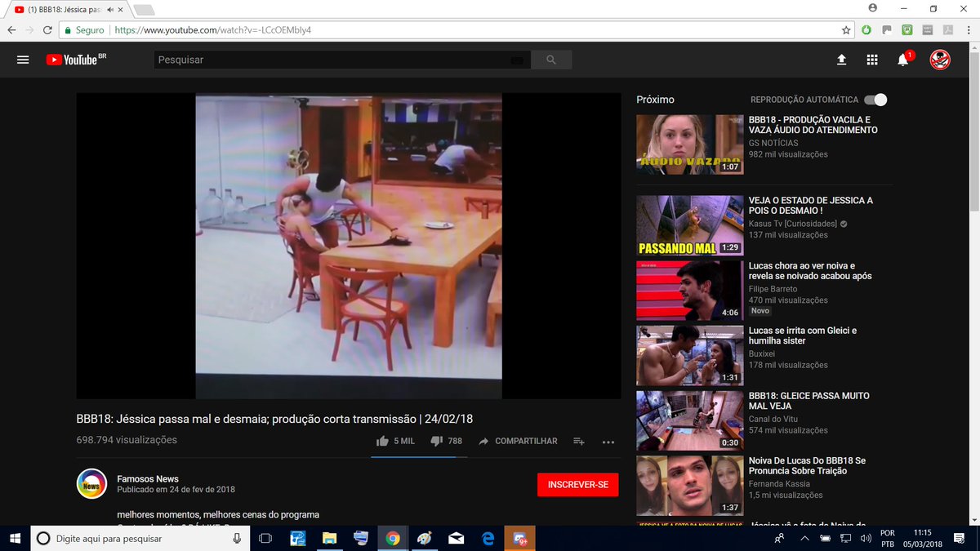Like the video with thumbs up
This screenshot has height=551, width=980.
pos(382,441)
